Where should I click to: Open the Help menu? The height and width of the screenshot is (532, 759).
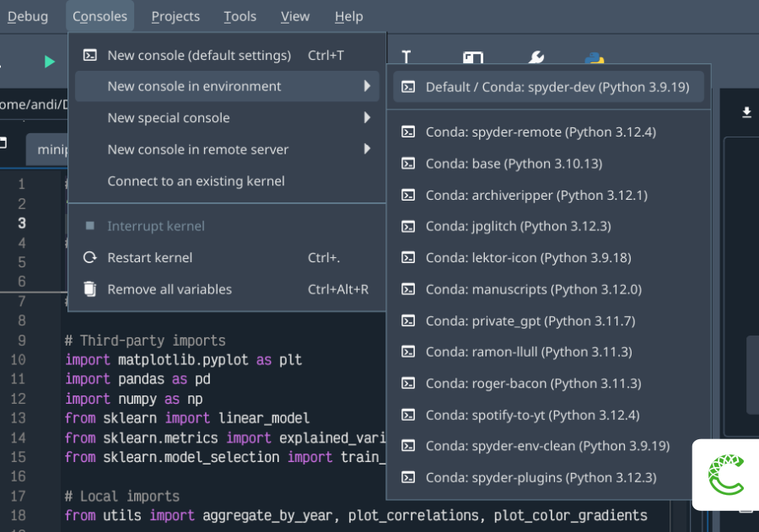tap(348, 17)
